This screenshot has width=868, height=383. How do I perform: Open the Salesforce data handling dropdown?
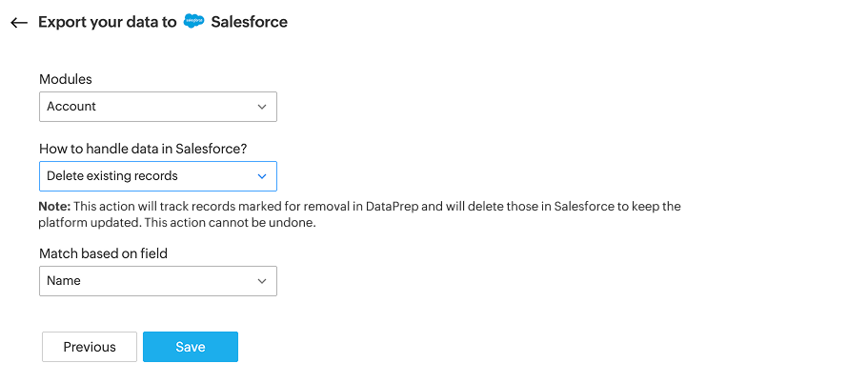157,176
